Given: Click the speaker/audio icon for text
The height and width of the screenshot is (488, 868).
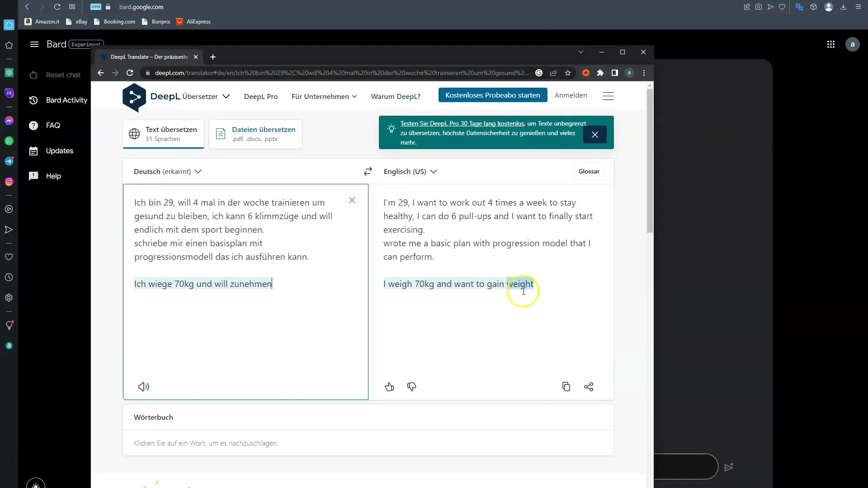Looking at the screenshot, I should click(x=144, y=386).
